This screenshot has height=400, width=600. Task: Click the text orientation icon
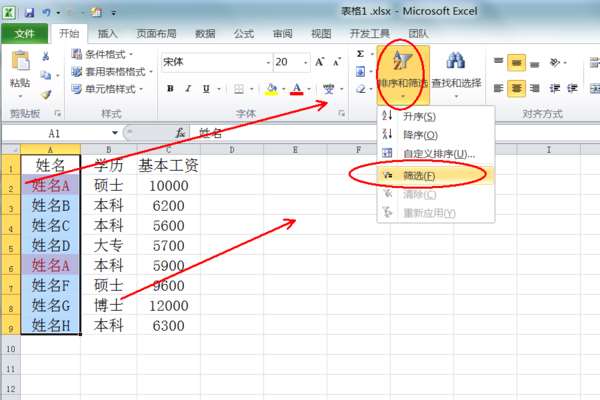[555, 62]
